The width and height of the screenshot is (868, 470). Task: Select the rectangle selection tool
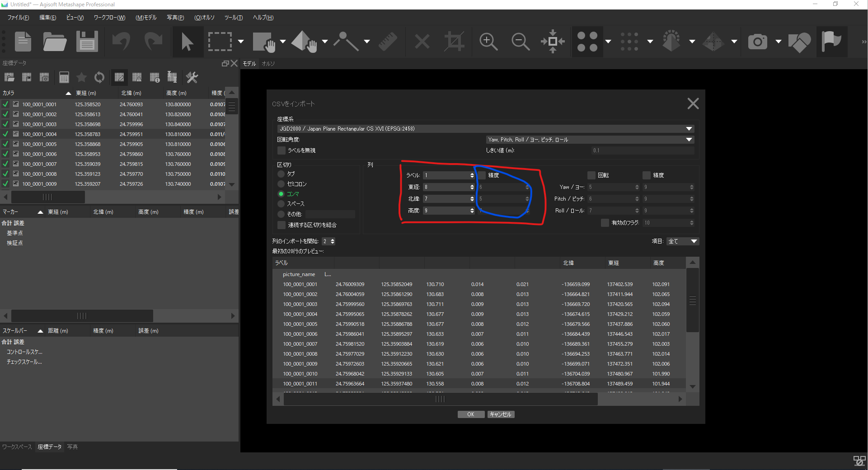[220, 42]
